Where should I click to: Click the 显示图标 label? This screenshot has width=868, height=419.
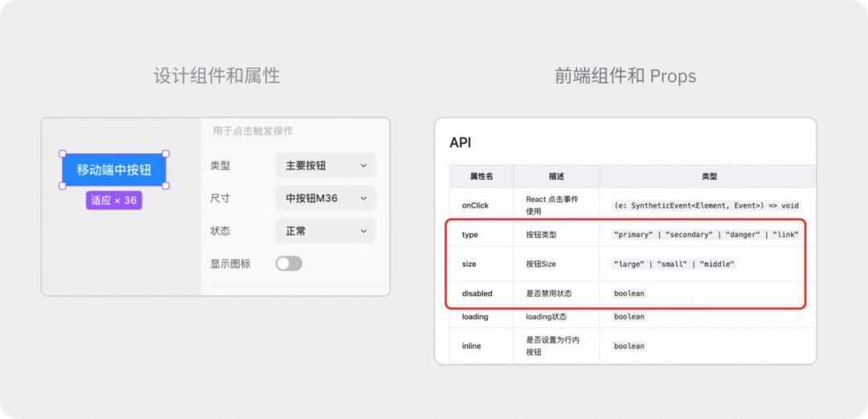tap(231, 265)
